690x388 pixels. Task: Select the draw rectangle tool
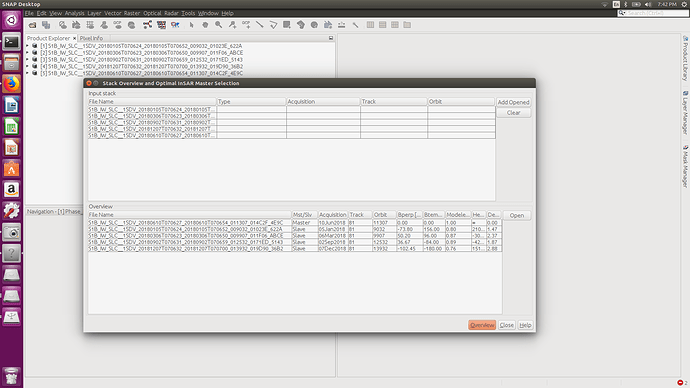click(287, 25)
